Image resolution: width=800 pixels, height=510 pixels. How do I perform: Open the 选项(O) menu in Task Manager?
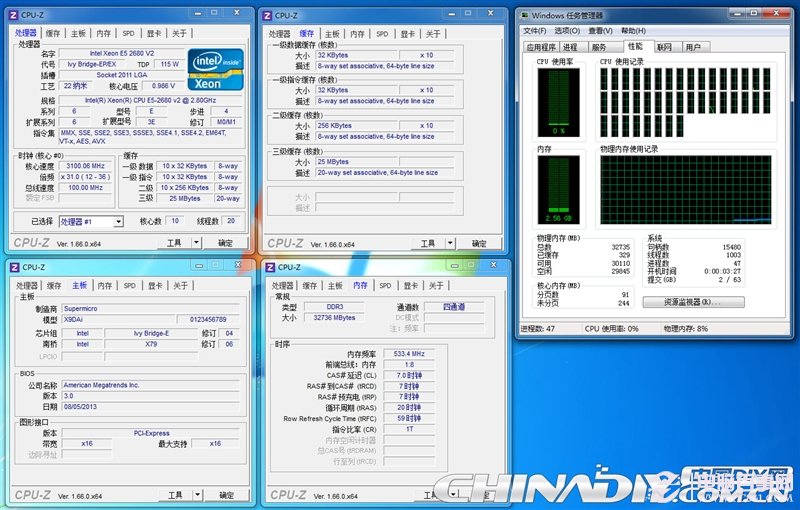(x=567, y=31)
